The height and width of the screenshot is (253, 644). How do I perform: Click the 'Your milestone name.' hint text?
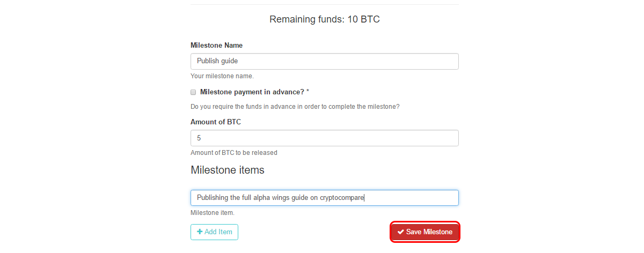click(222, 76)
